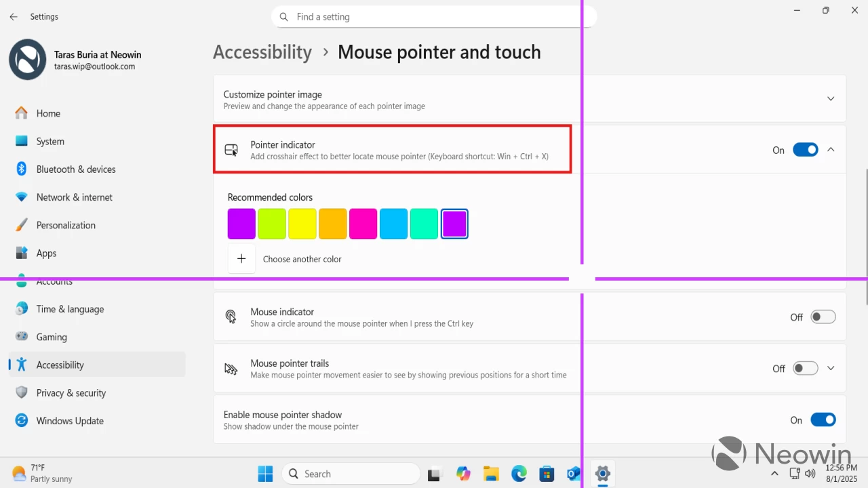Image resolution: width=868 pixels, height=488 pixels.
Task: Launch Copilot from the taskbar
Action: pos(463,474)
